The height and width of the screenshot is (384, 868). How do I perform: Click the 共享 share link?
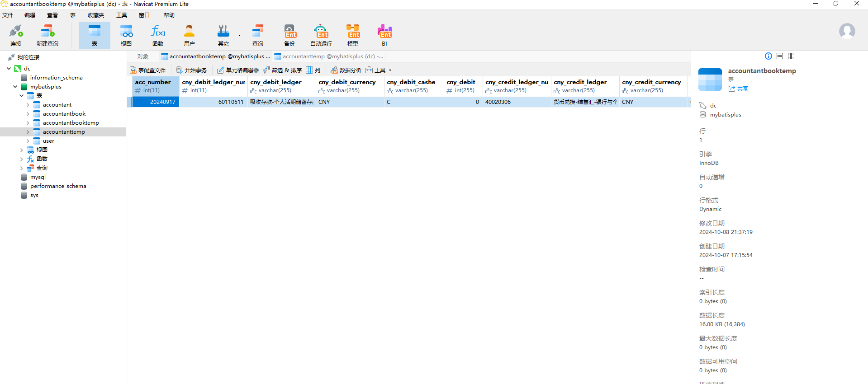pyautogui.click(x=739, y=89)
